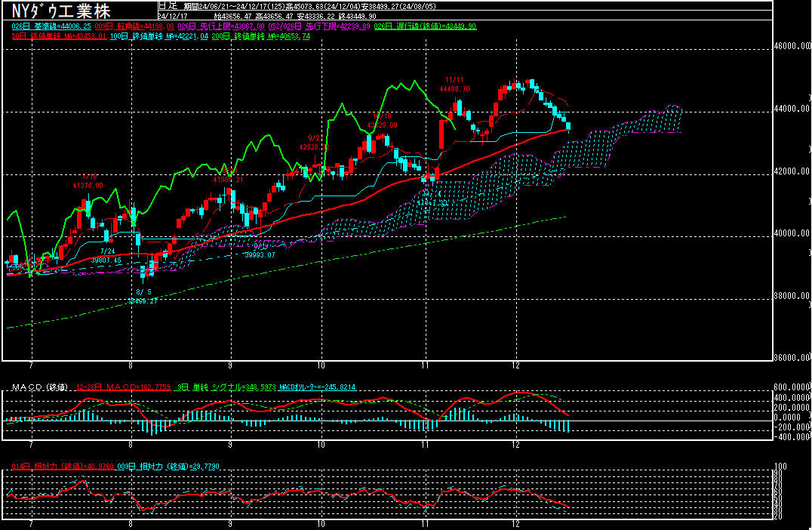Click month 8 label under the relative strength panel

[131, 524]
